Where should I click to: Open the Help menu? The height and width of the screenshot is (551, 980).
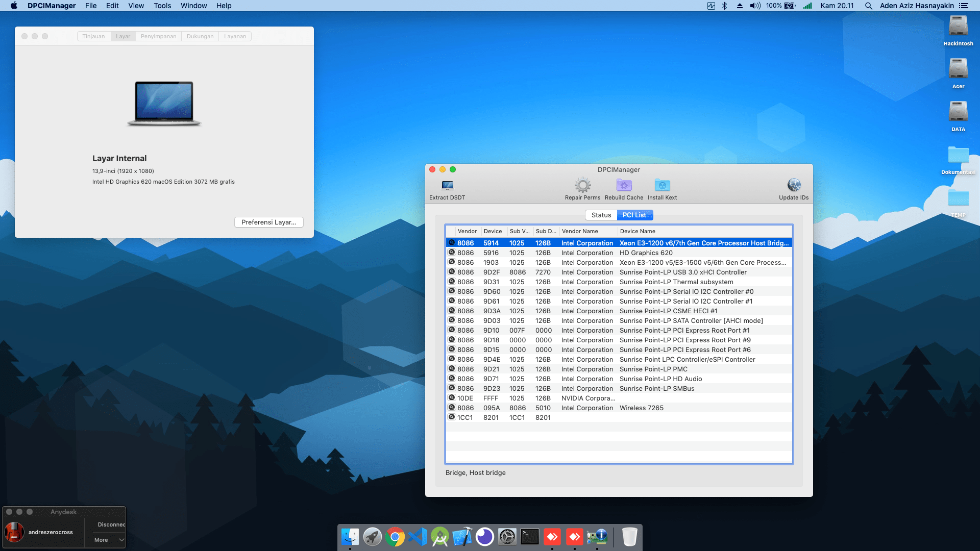224,6
